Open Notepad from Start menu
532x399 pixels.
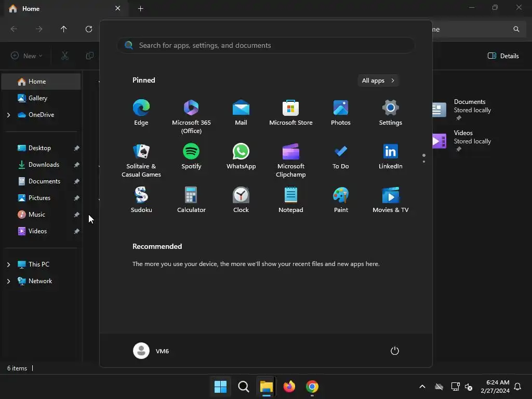(x=291, y=200)
